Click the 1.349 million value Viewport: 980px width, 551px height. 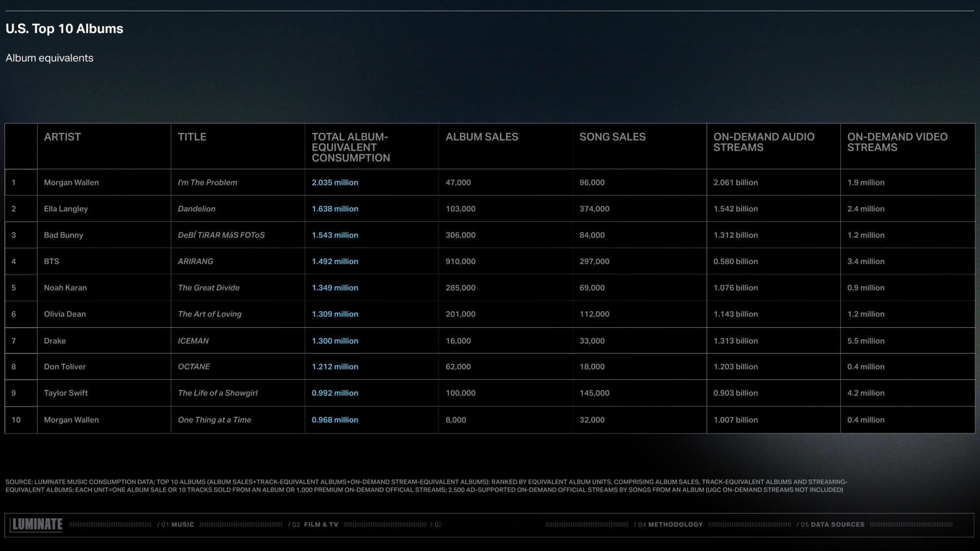[335, 287]
